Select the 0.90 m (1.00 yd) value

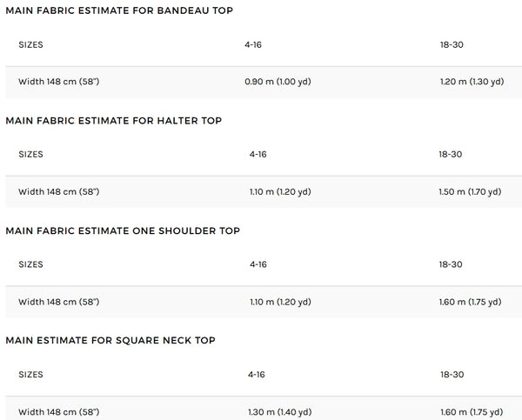279,82
